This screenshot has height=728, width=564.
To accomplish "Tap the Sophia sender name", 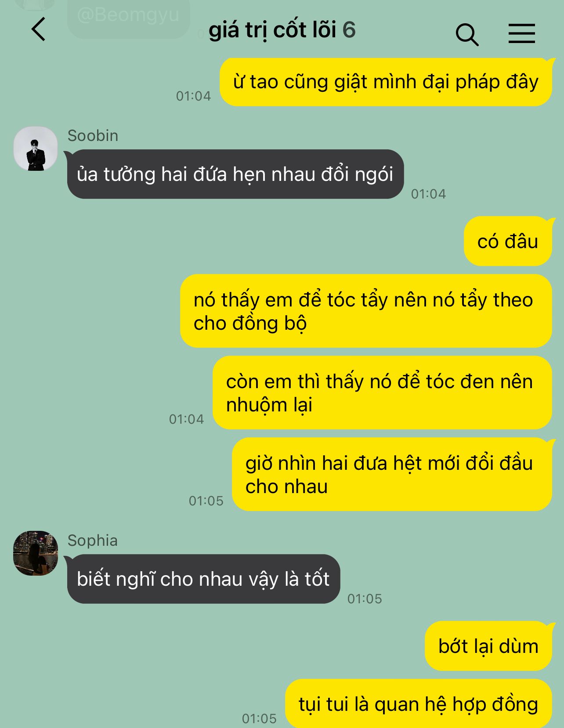I will pos(92,541).
